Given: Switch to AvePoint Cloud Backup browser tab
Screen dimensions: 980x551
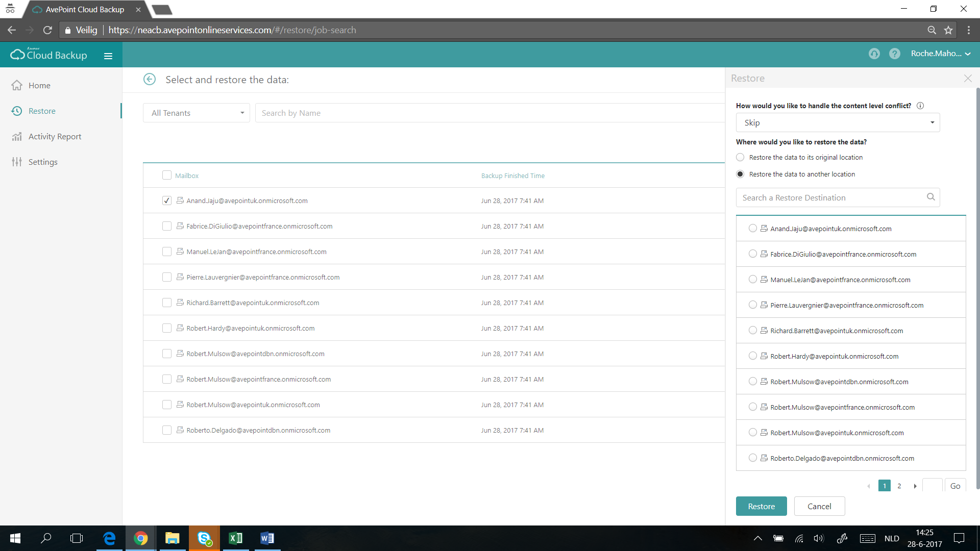Looking at the screenshot, I should point(85,9).
